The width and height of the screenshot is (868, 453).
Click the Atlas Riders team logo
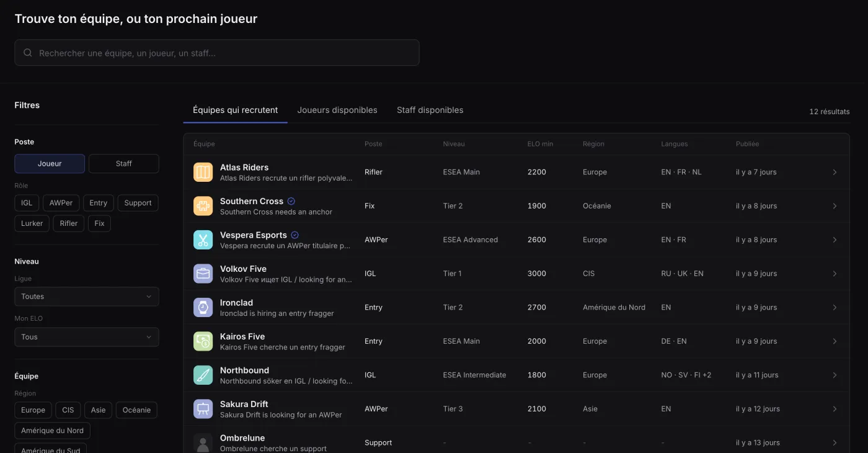tap(203, 172)
